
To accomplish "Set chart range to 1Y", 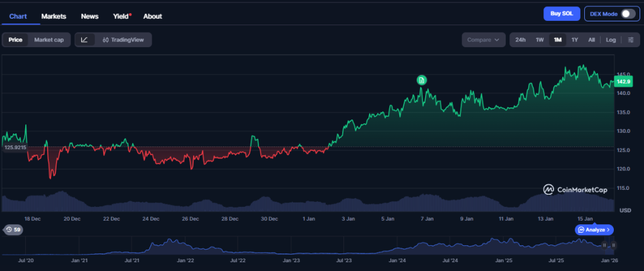I will point(575,40).
